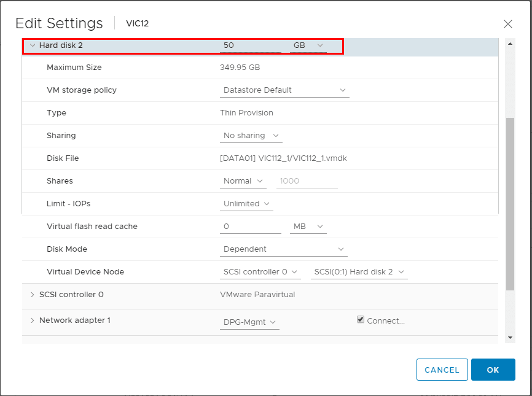This screenshot has width=532, height=396.
Task: Click the scroll down arrow of scrollbar
Action: pyautogui.click(x=510, y=338)
